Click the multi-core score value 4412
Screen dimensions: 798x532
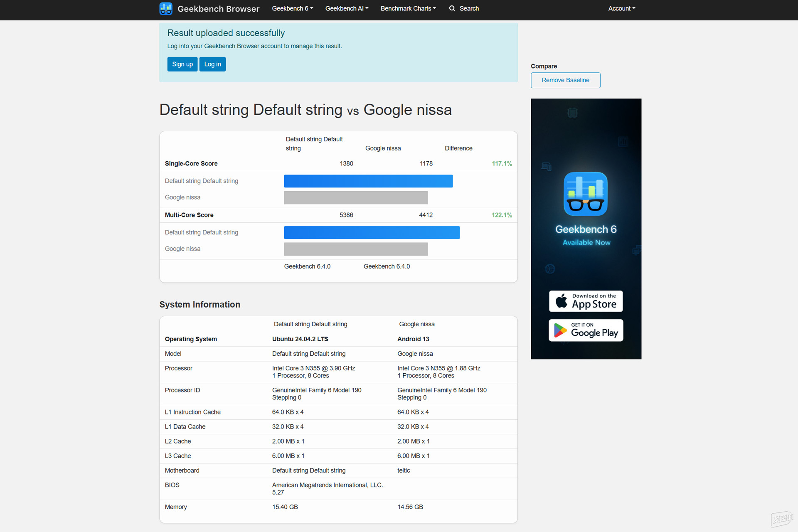click(x=426, y=215)
